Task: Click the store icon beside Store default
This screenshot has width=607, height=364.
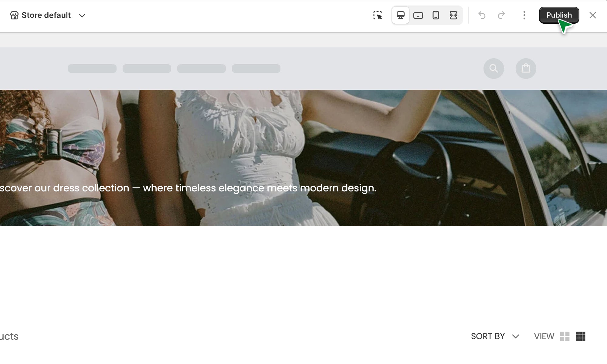Action: click(x=14, y=15)
